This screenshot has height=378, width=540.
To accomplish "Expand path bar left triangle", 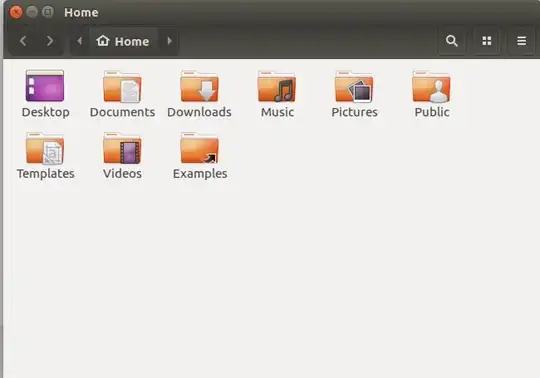I will pos(80,41).
